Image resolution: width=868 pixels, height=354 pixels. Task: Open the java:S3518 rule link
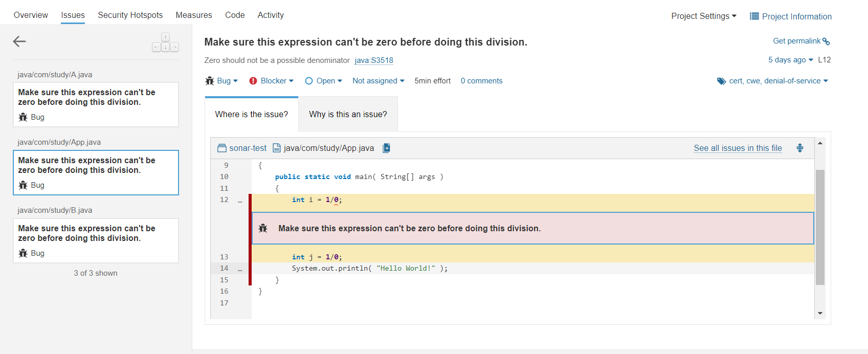[374, 60]
